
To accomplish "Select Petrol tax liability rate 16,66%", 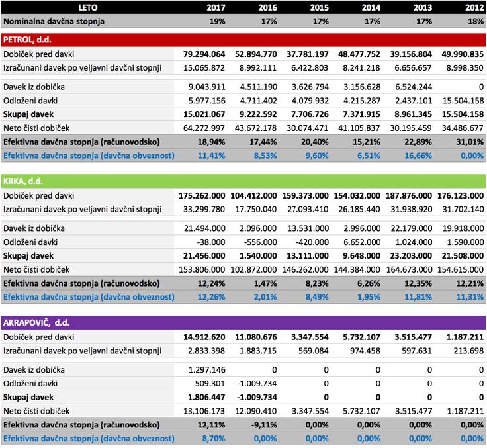I will pos(418,156).
